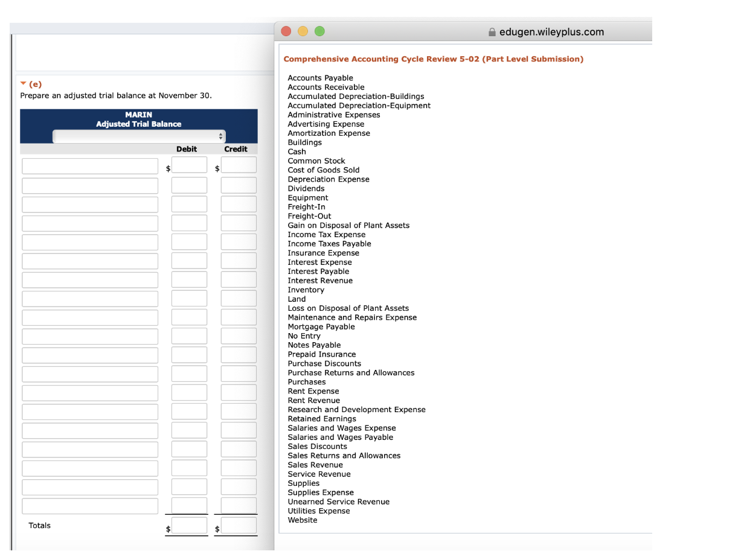This screenshot has height=560, width=744.
Task: Select Cash in the account list
Action: [x=297, y=151]
